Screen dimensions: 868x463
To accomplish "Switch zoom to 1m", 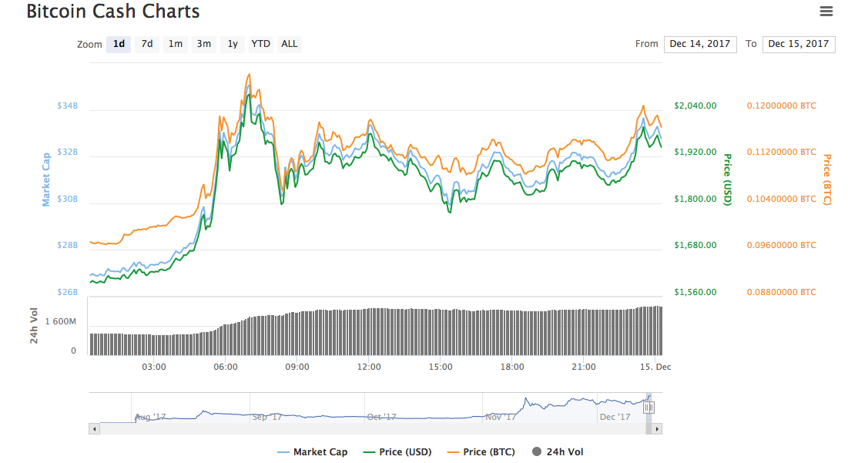I will click(x=176, y=44).
